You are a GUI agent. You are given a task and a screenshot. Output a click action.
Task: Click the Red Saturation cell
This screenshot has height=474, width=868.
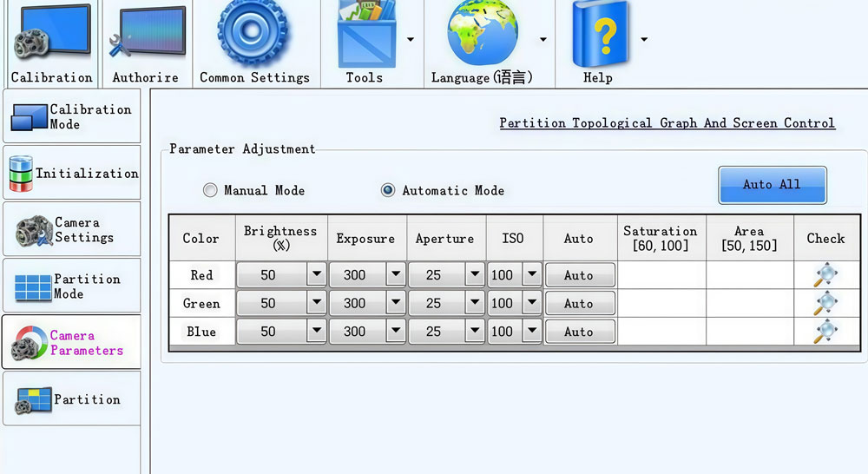tap(661, 275)
